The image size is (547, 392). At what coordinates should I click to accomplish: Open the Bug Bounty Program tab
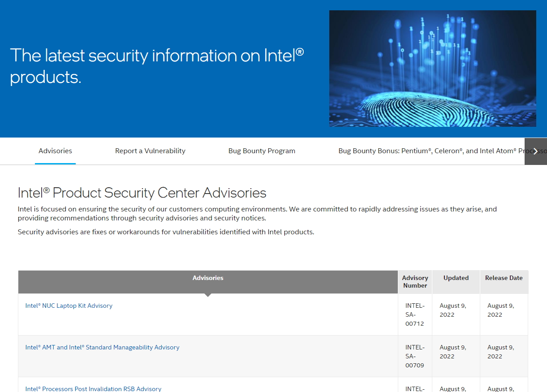coord(262,151)
